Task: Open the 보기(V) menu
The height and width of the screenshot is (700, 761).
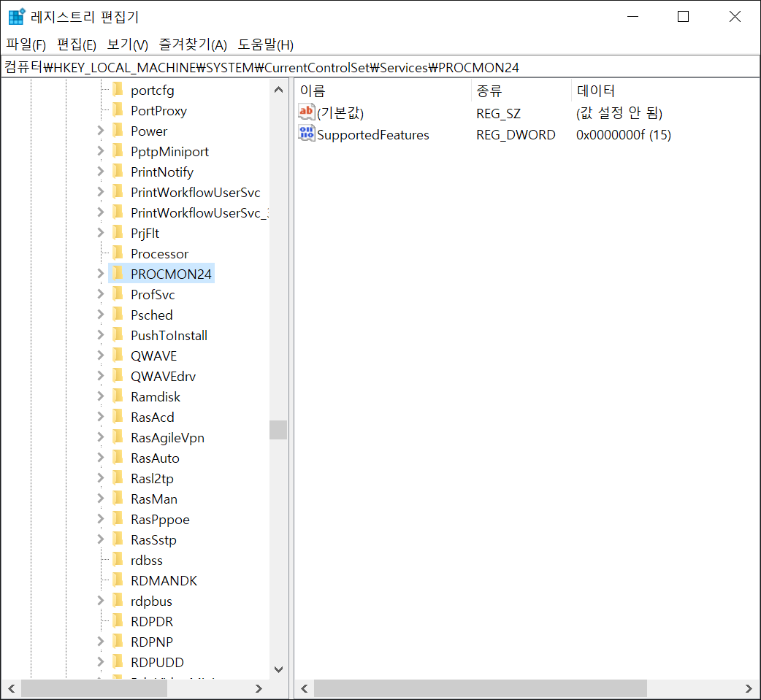Action: [x=127, y=45]
